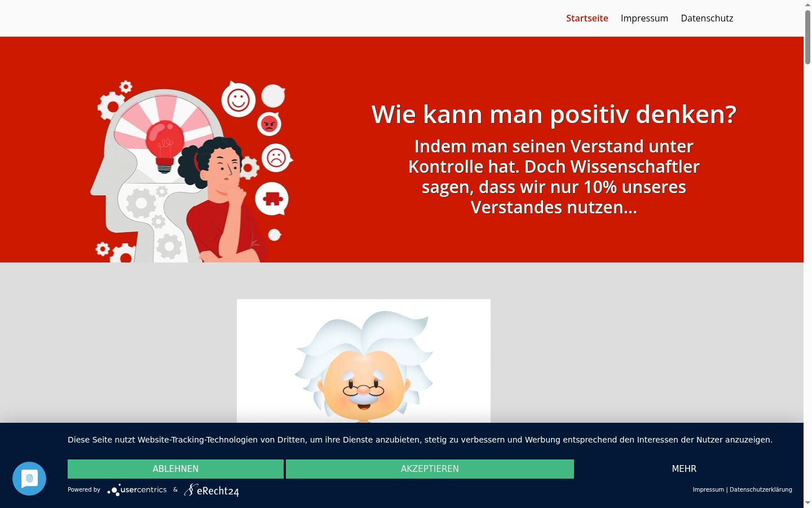The width and height of the screenshot is (812, 508).
Task: Open the Impressum navigation item
Action: pyautogui.click(x=645, y=18)
